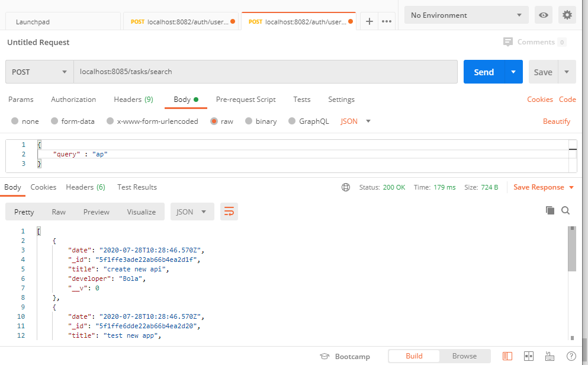
Task: Click the 200 OK status text
Action: pos(394,187)
